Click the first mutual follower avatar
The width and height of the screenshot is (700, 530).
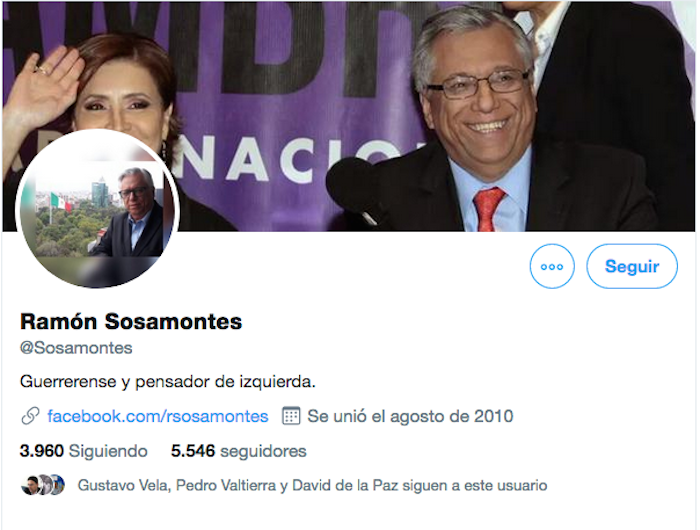[30, 485]
